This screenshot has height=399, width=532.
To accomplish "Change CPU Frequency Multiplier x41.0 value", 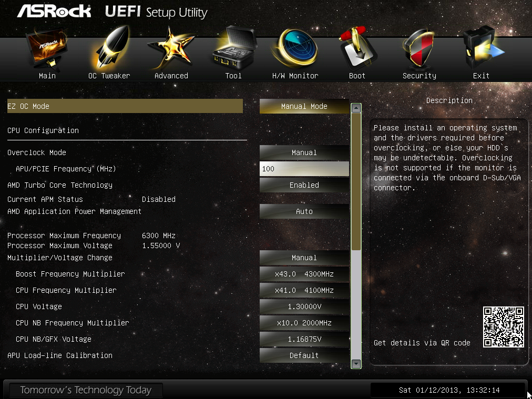I will pyautogui.click(x=304, y=290).
